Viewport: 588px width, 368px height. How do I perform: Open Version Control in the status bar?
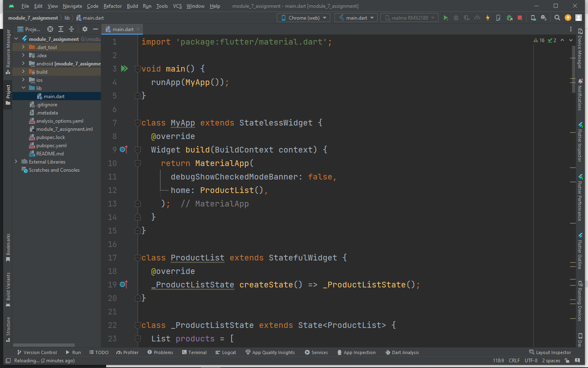point(37,352)
